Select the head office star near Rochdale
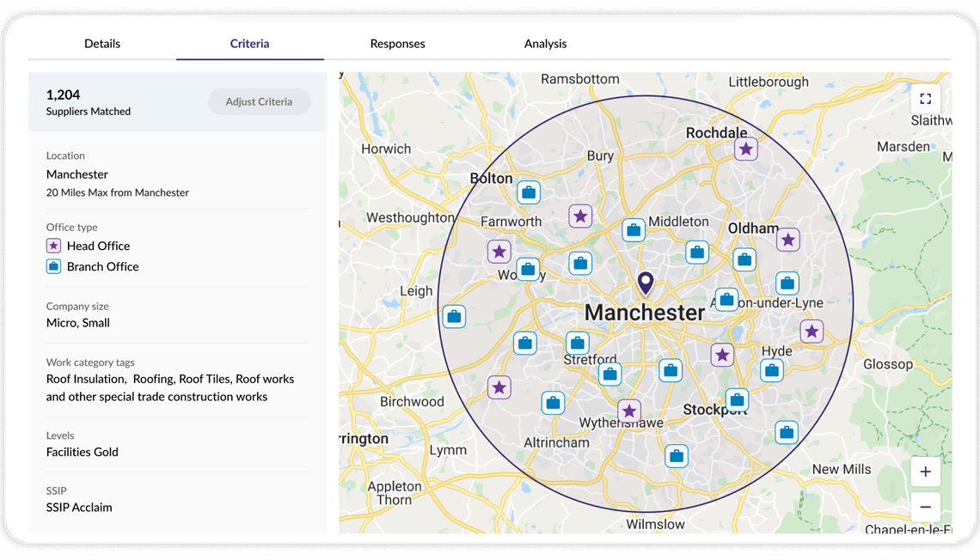Viewport: 980px width, 560px height. pyautogui.click(x=746, y=149)
